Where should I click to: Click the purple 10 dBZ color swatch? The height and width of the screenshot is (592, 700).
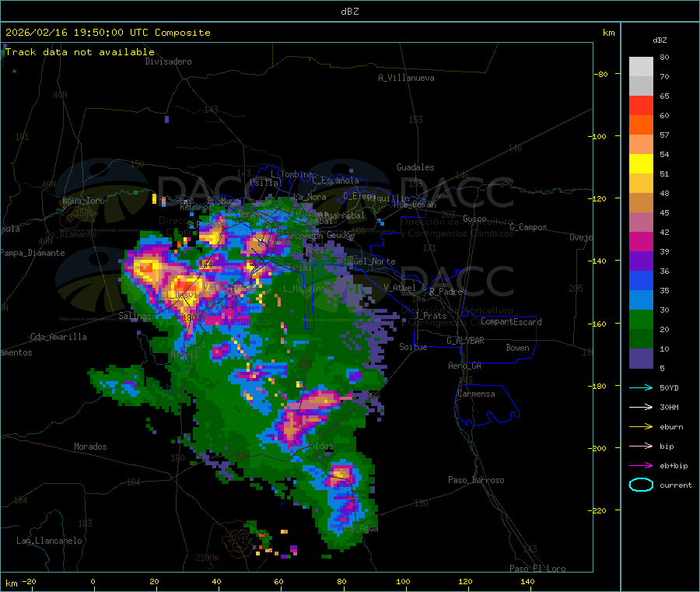pyautogui.click(x=641, y=358)
